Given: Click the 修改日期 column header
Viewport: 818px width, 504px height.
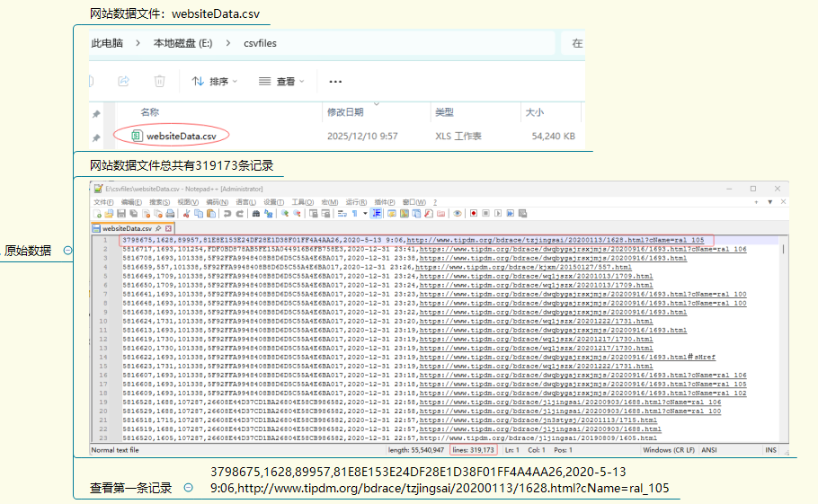Looking at the screenshot, I should (x=344, y=112).
